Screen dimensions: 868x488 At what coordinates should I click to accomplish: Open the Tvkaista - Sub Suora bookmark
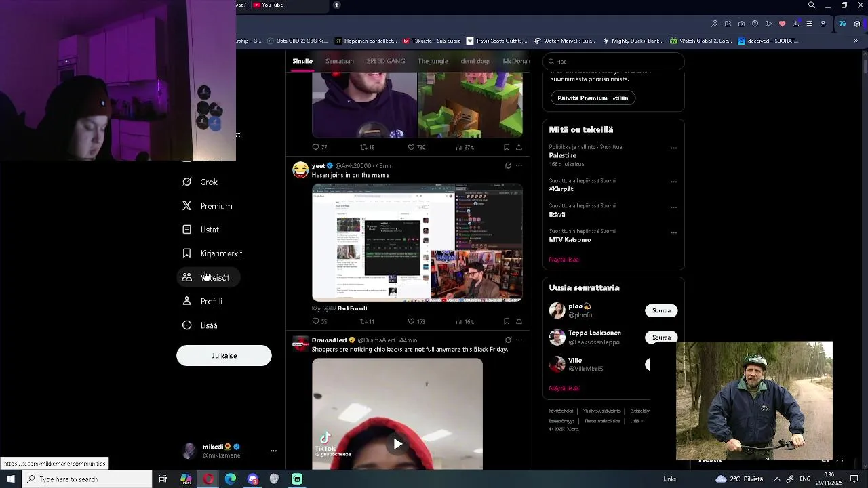point(431,41)
